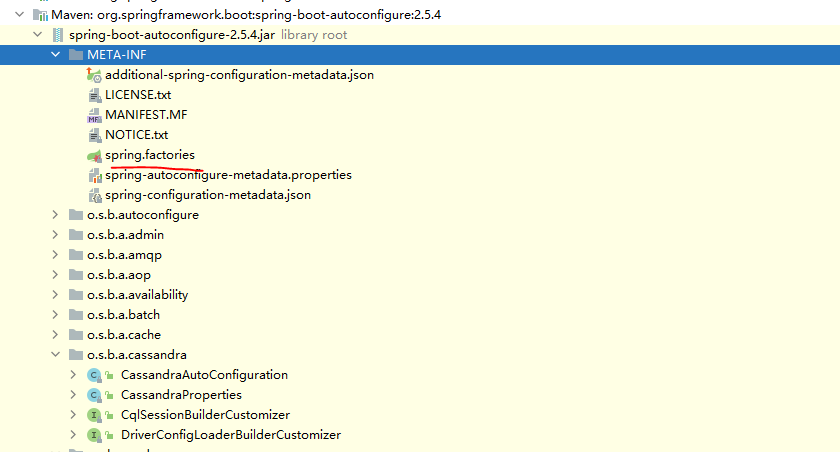
Task: Collapse the spring-boot-autoconfigure-2.5.4.jar node
Action: (38, 35)
